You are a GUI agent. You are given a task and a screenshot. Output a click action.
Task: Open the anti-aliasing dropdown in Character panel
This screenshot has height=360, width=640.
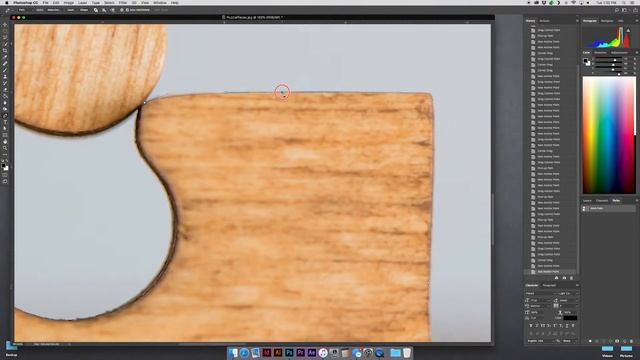pyautogui.click(x=569, y=341)
